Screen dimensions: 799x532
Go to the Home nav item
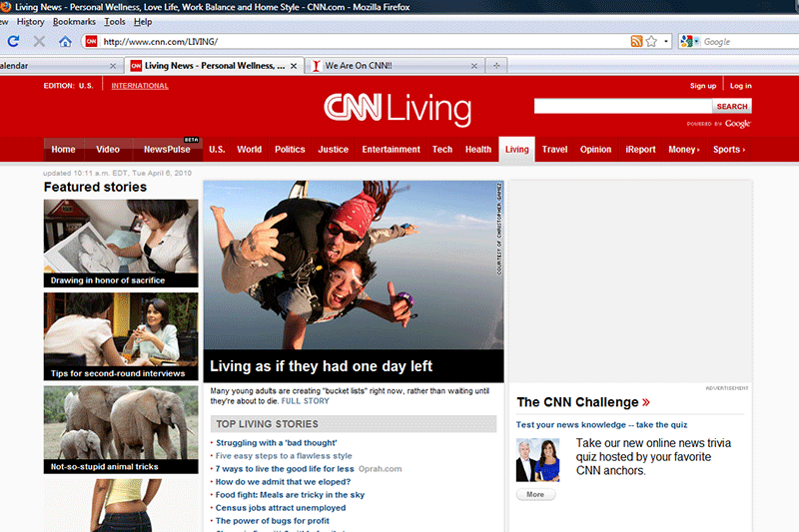click(63, 149)
